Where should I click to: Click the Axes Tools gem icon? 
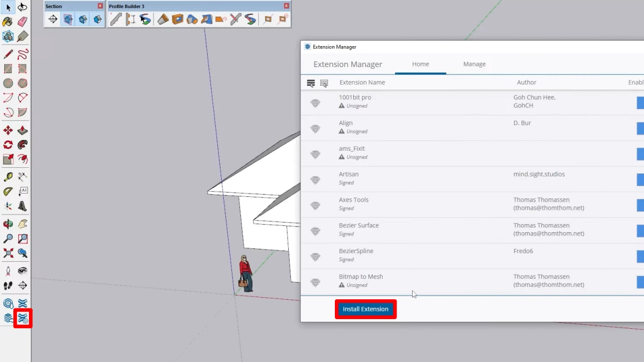315,206
